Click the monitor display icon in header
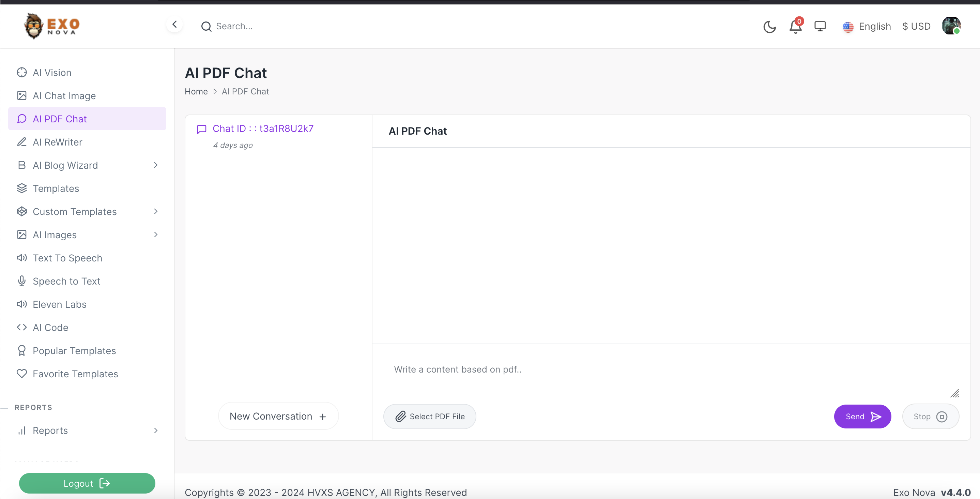The image size is (980, 499). point(820,27)
